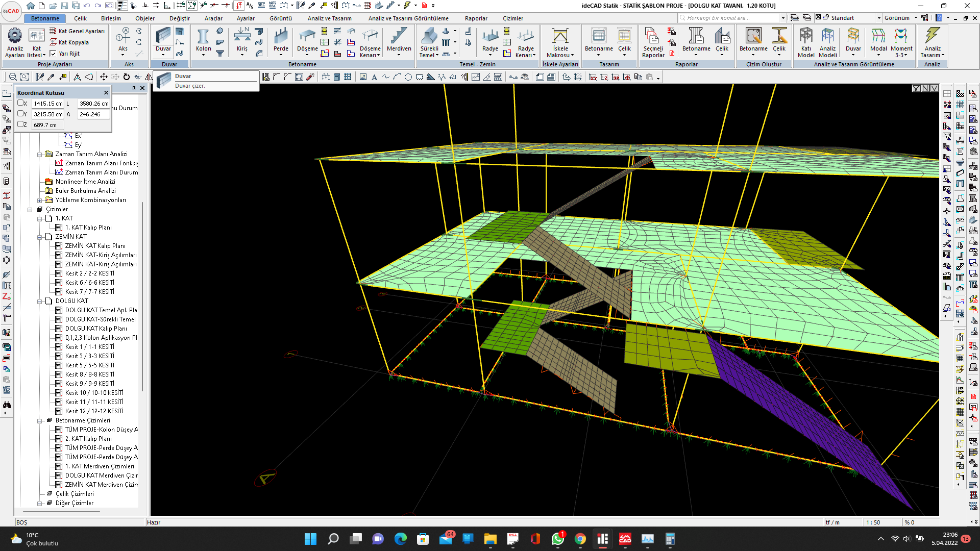Click the pan move arrows icon
The image size is (980, 551).
pyautogui.click(x=104, y=77)
